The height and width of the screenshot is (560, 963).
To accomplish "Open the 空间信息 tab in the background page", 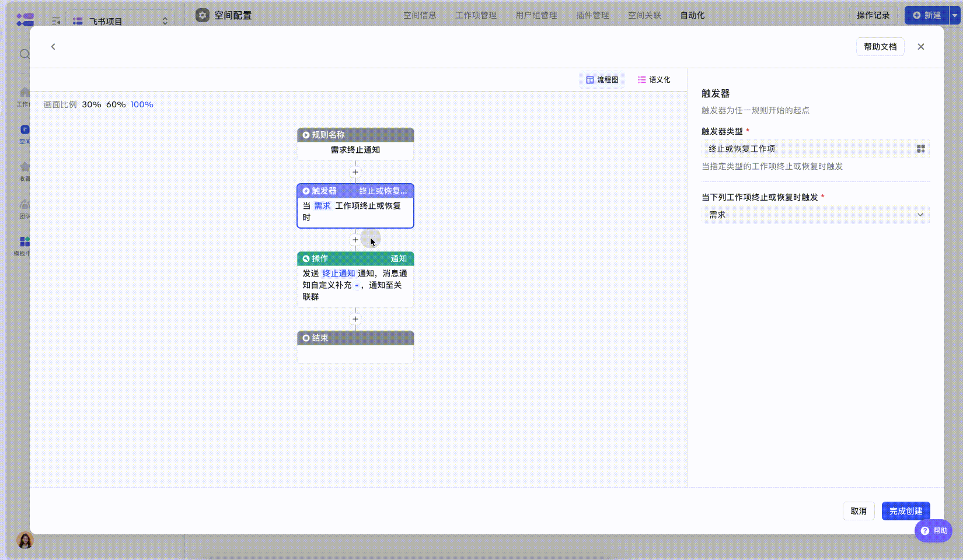I will coord(420,15).
